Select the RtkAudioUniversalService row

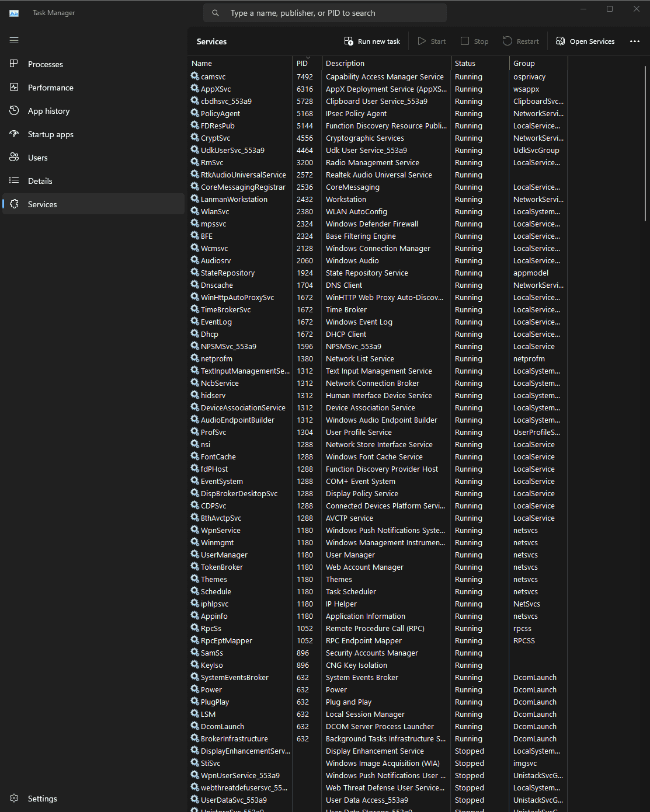(378, 175)
